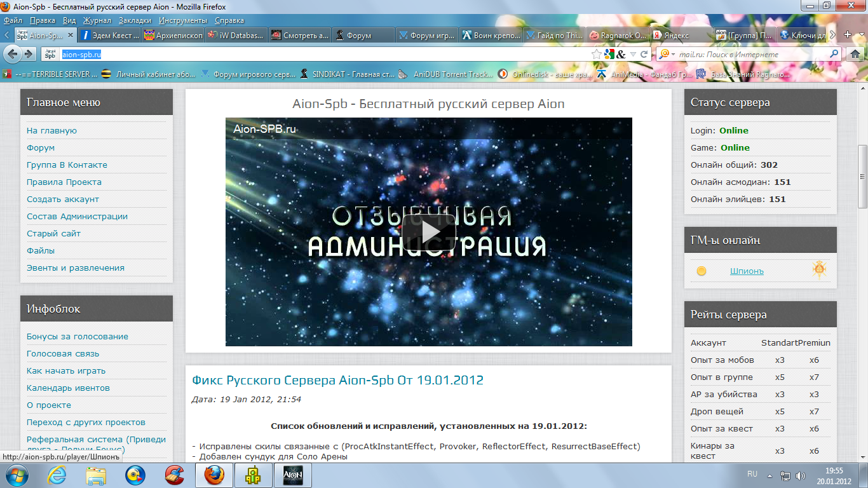Open the red-orange app icon in taskbar
Screen dimensions: 868x488
(x=175, y=475)
